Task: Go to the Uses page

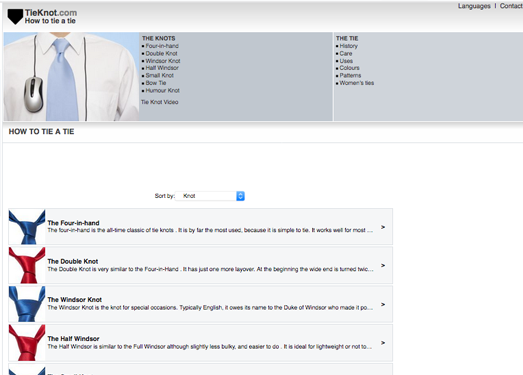Action: click(x=346, y=61)
